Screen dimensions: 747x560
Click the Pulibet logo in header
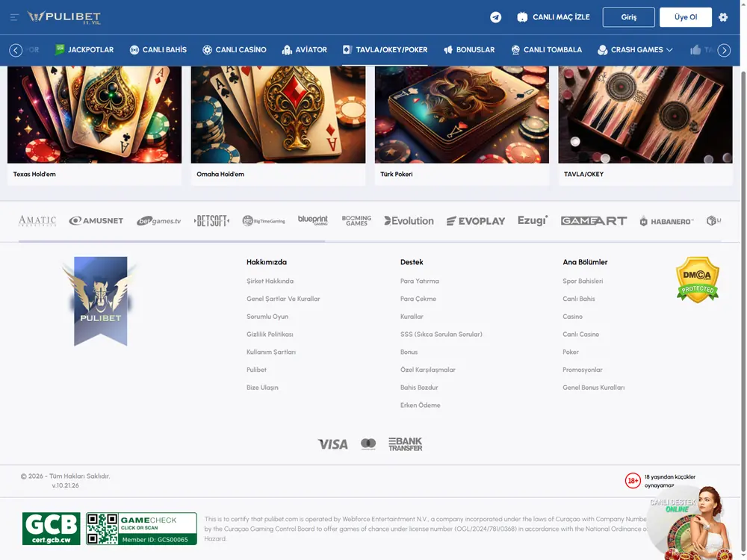[x=63, y=17]
